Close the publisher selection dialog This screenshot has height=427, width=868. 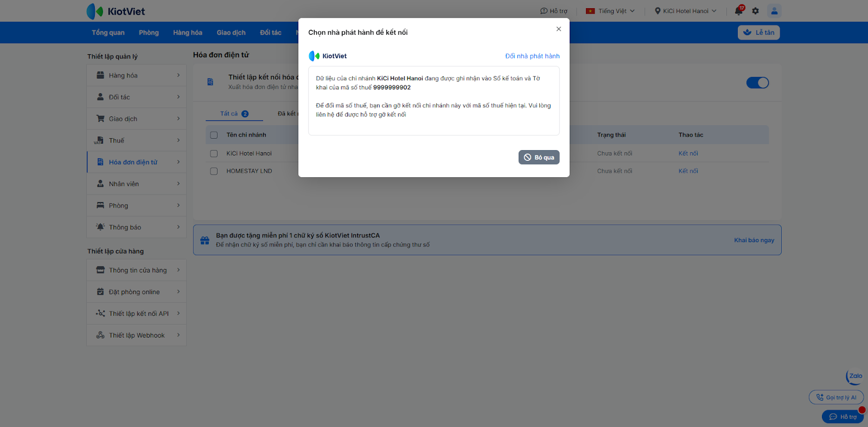tap(559, 29)
